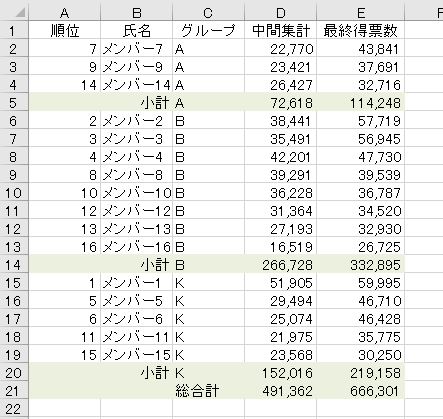This screenshot has height=419, width=443.
Task: Select the メンバー10 cell
Action: click(x=137, y=193)
